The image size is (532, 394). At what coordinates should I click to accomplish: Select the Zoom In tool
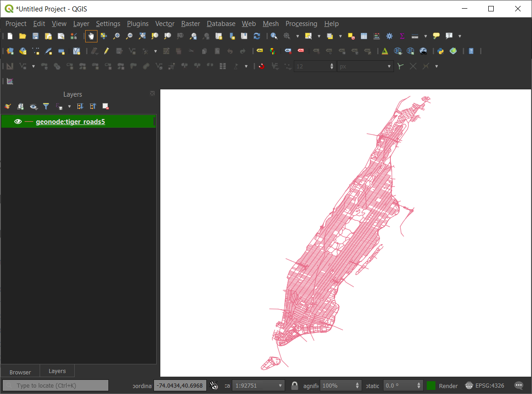tap(116, 36)
